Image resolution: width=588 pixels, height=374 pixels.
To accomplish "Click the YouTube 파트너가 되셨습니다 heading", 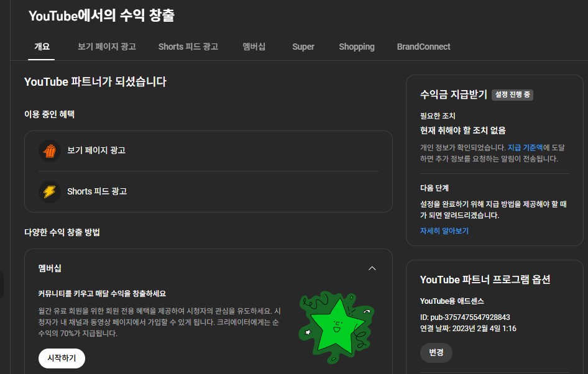I will click(95, 81).
